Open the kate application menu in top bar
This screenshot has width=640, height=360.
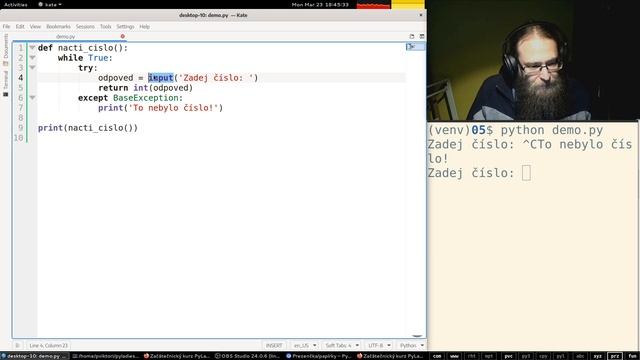click(x=50, y=4)
